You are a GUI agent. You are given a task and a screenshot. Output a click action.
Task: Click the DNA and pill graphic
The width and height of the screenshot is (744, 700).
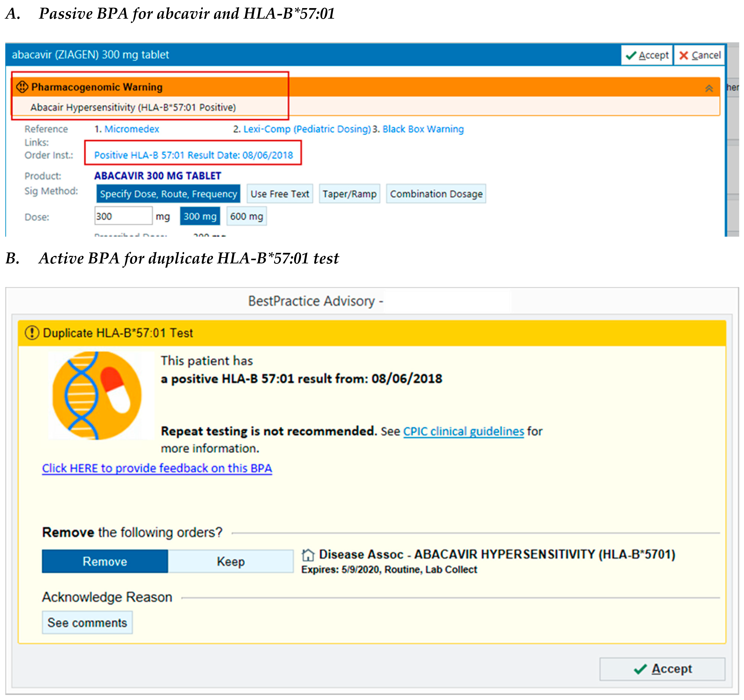(x=97, y=395)
